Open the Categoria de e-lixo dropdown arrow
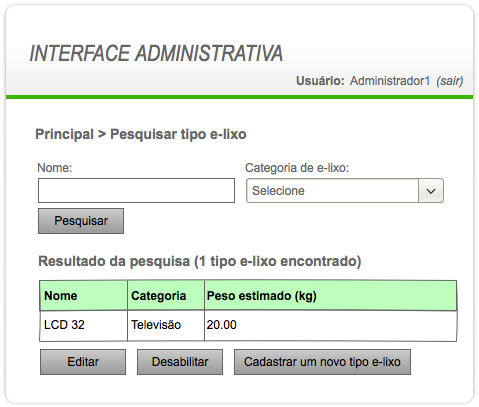479x407 pixels. click(x=431, y=191)
